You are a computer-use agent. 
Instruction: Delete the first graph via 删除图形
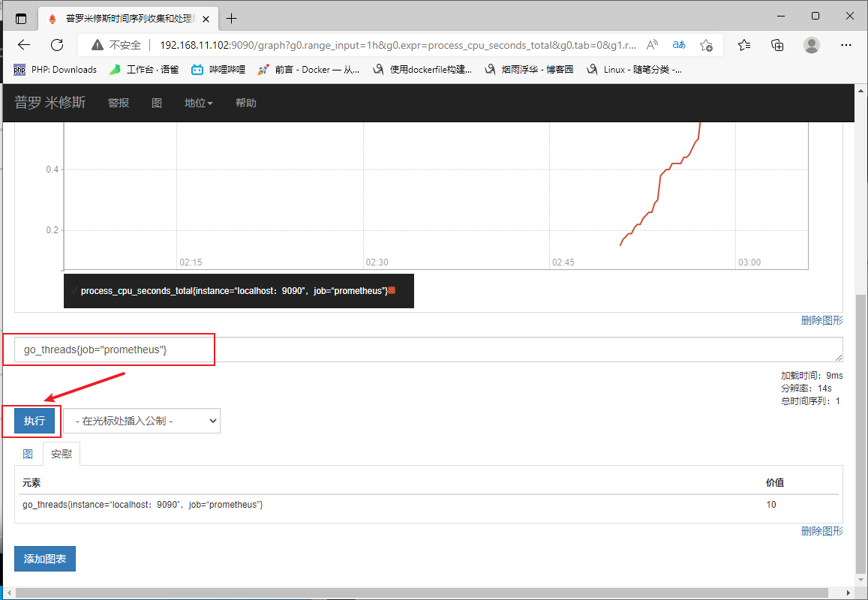821,320
